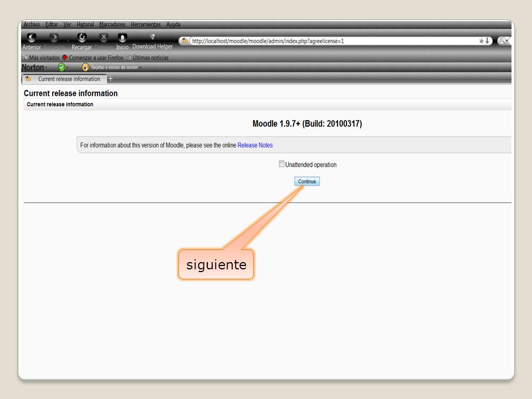Screen dimensions: 532x399
Task: Click the Moodle 1.9.7+ build heading
Action: [x=307, y=124]
